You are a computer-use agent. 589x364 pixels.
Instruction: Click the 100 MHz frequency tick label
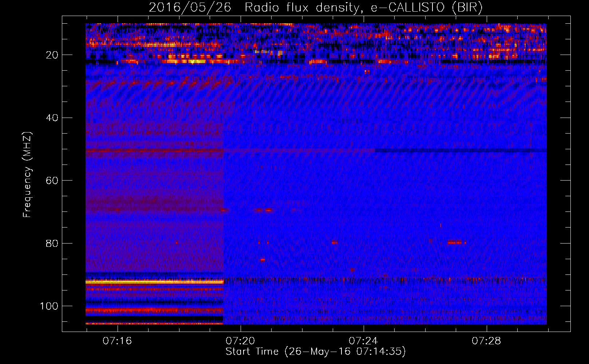pos(49,306)
